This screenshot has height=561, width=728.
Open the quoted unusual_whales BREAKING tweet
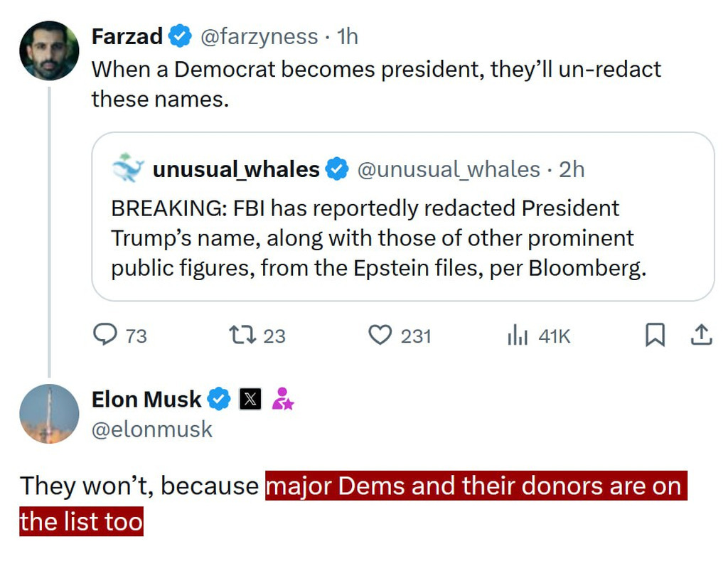(378, 239)
